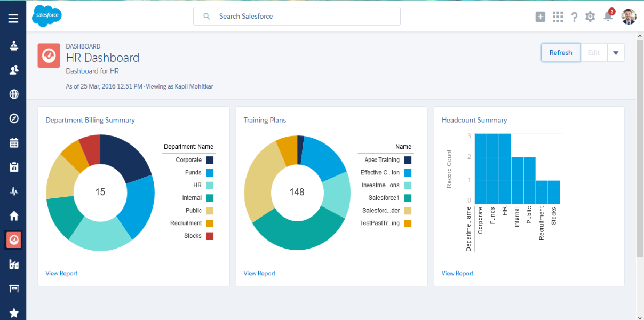This screenshot has height=320, width=644.
Task: Click the 15 total in billing donut
Action: 100,191
